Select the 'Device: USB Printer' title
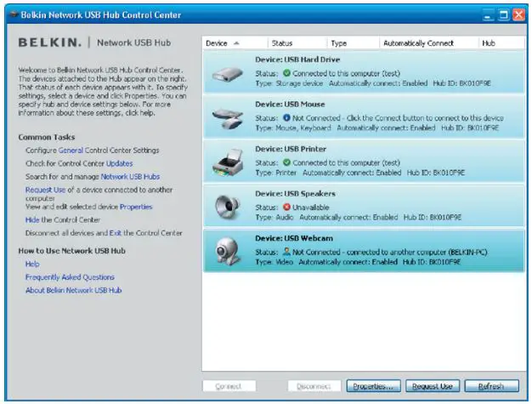Viewport: 532px width, 404px height. [x=291, y=149]
